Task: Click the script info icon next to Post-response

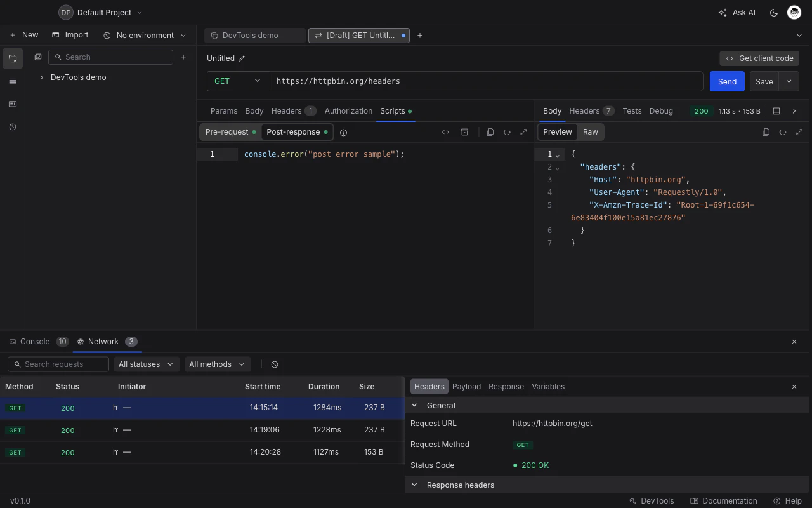Action: tap(343, 133)
